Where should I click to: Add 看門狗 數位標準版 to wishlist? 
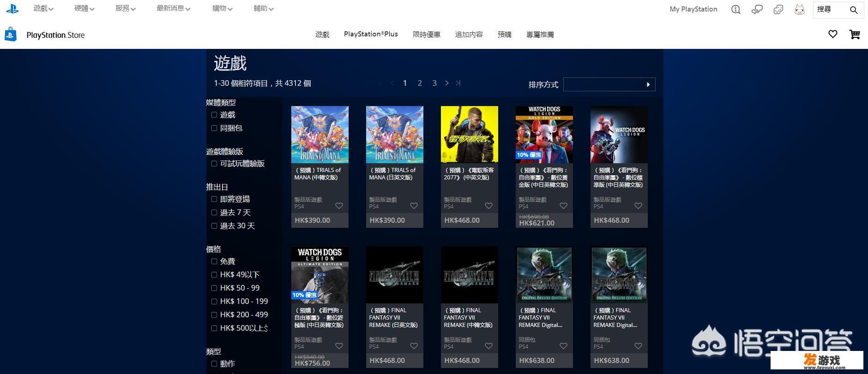pos(638,206)
